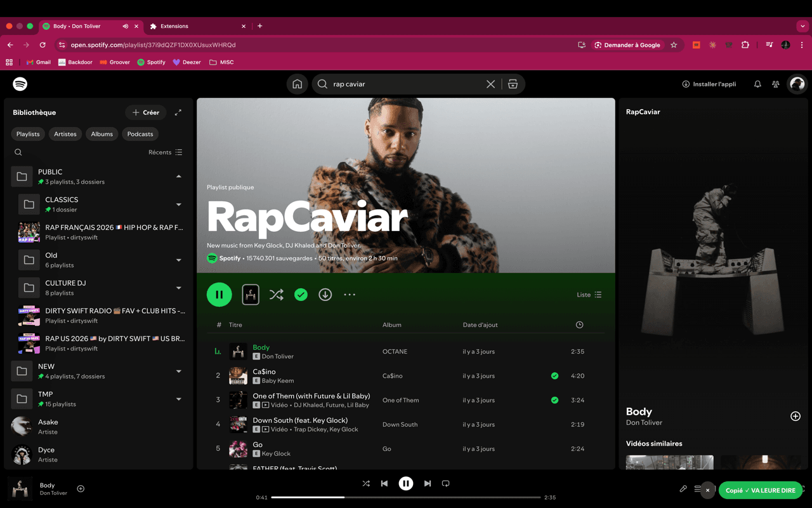The image size is (812, 508).
Task: Toggle playlist shuffle icon beside thumbnail
Action: [x=277, y=295]
